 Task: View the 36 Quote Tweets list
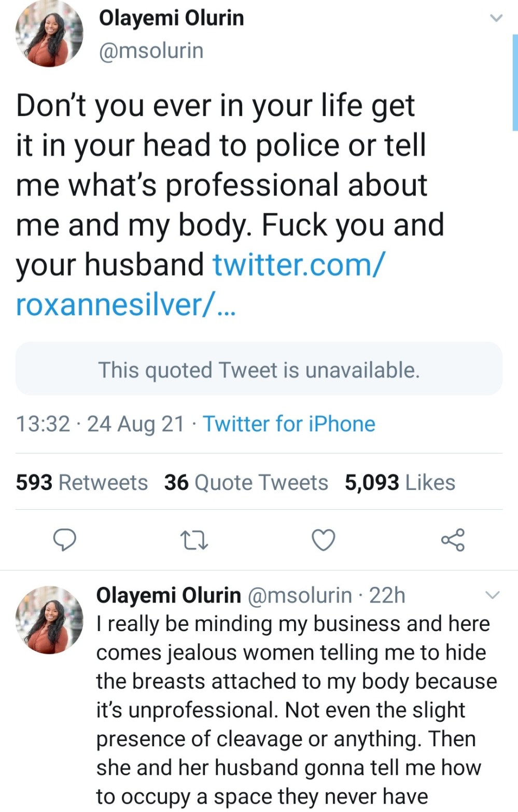[x=246, y=482]
